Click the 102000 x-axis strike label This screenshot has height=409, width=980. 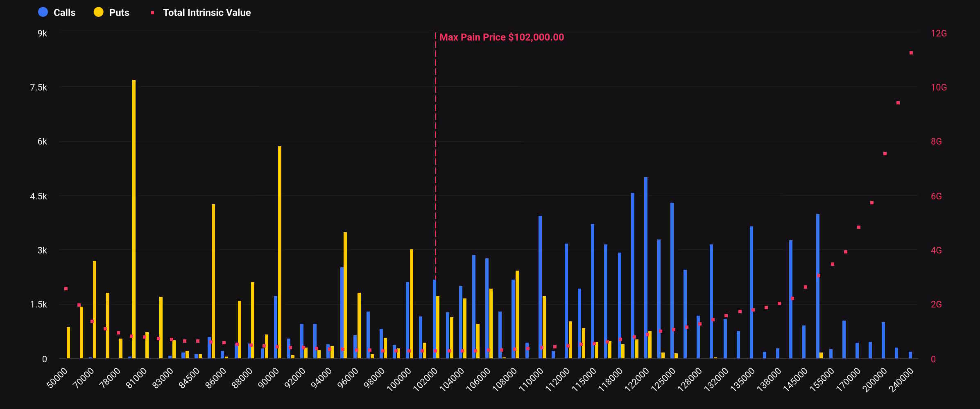[x=426, y=380]
